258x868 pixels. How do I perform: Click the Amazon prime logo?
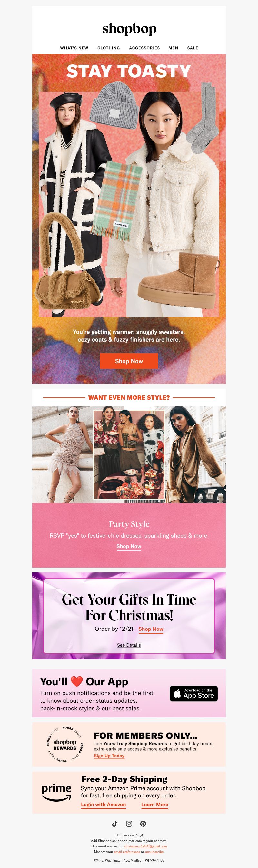point(56,793)
